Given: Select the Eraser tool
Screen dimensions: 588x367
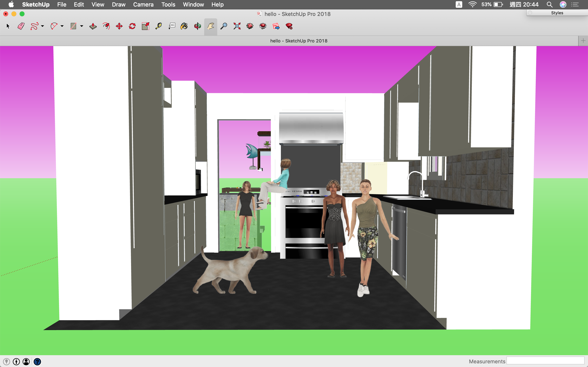Looking at the screenshot, I should click(x=21, y=26).
